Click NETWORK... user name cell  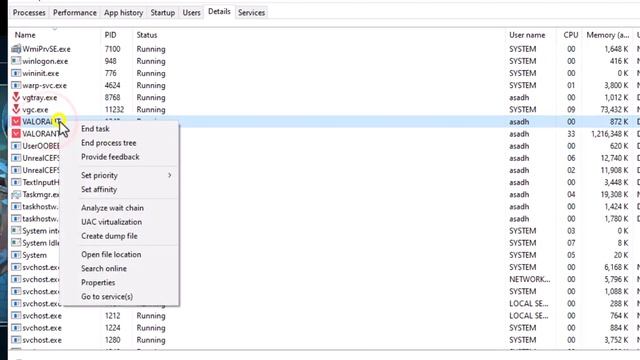529,280
